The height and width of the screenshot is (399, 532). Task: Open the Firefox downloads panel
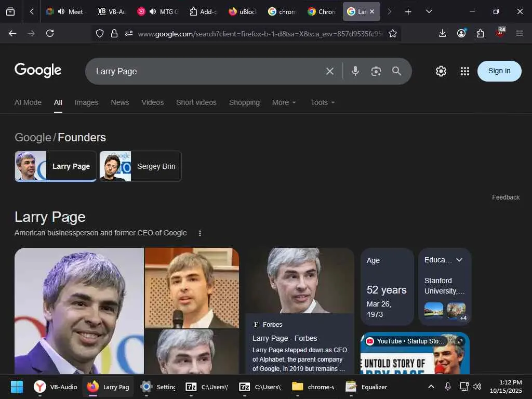442,33
